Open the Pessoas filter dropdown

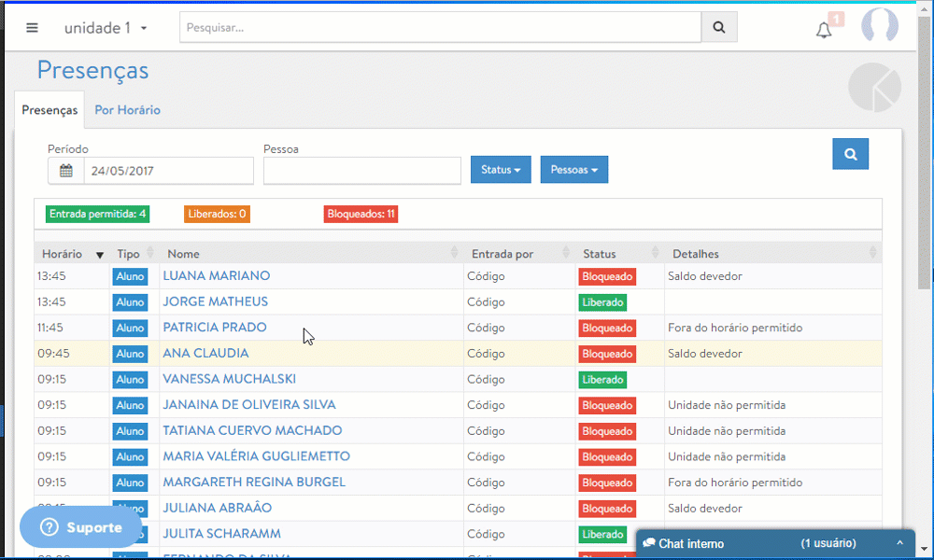[573, 170]
